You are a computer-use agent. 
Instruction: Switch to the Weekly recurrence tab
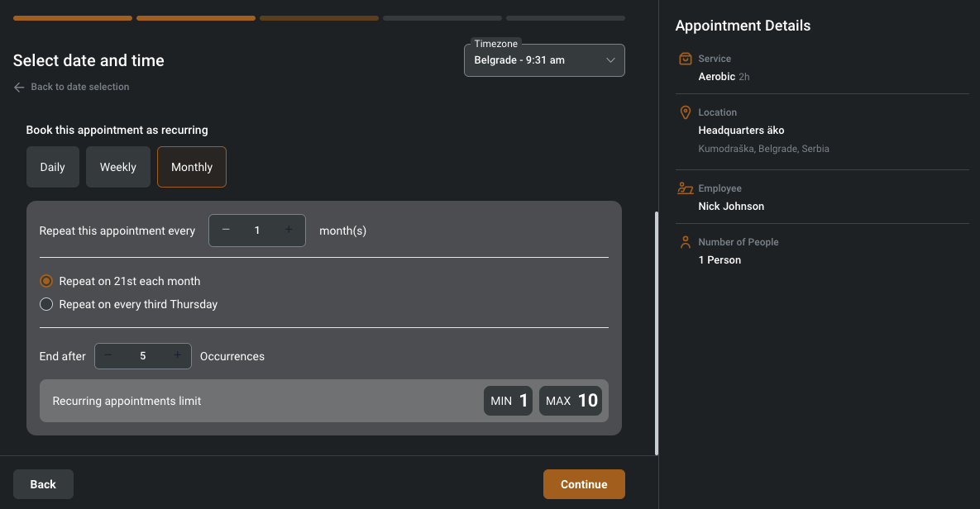pos(117,166)
